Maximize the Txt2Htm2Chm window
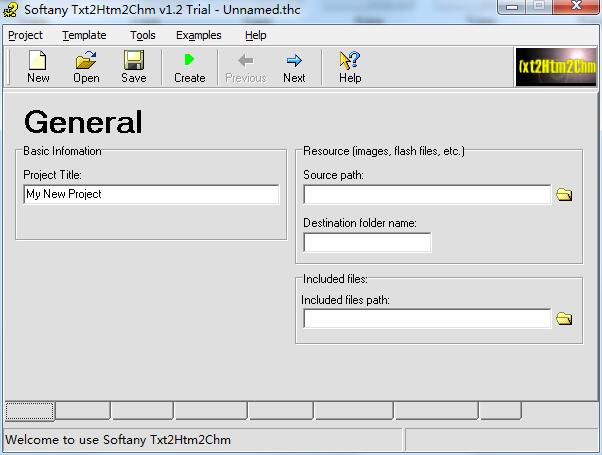Viewport: 602px width, 455px height. tap(539, 7)
